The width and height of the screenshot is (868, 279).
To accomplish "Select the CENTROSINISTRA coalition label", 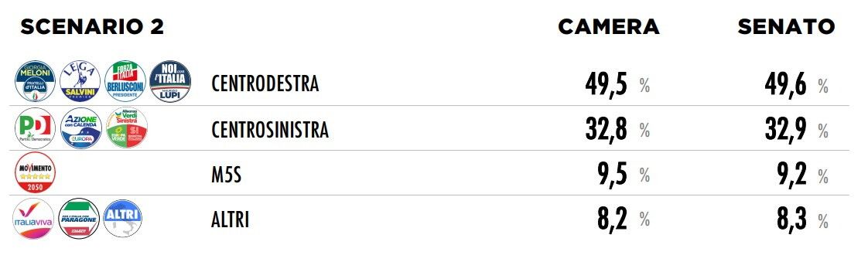I will (x=269, y=130).
